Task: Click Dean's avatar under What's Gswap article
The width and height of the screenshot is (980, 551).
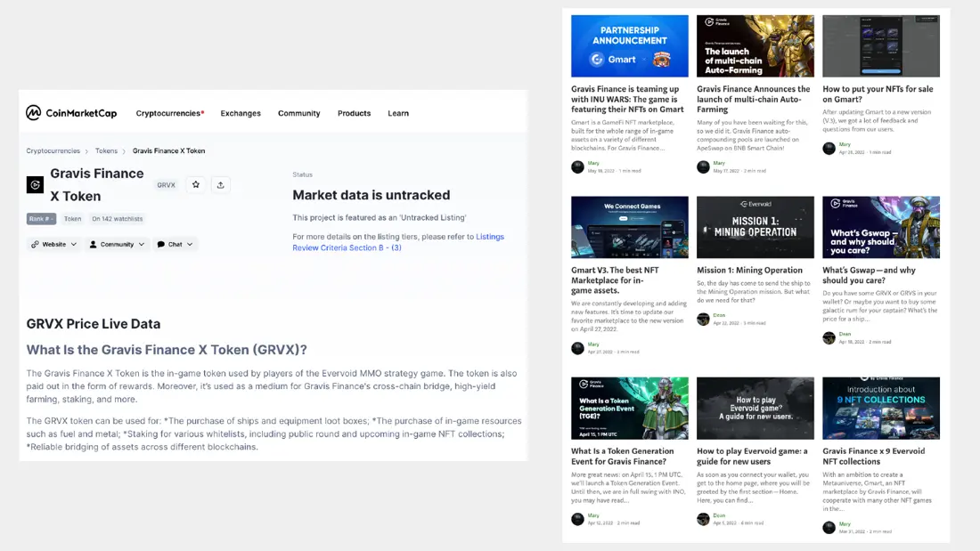Action: tap(829, 338)
